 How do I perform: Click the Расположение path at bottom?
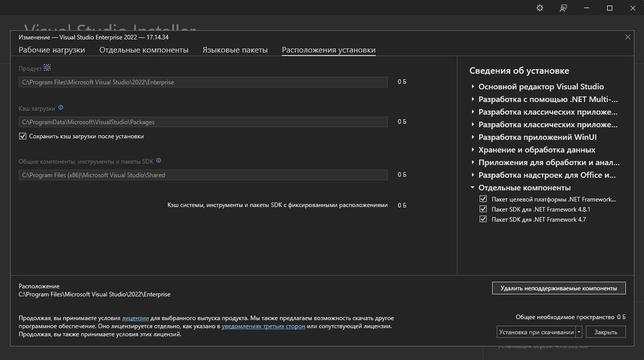[94, 294]
